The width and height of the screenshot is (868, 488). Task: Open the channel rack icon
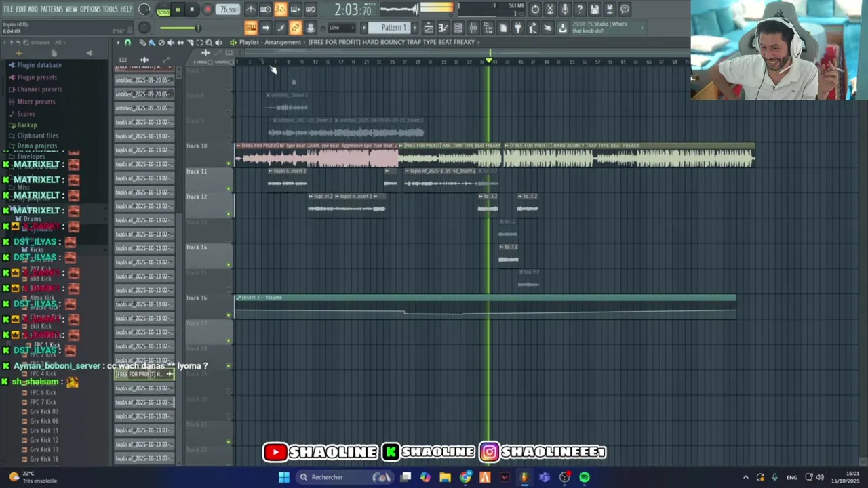pos(458,28)
